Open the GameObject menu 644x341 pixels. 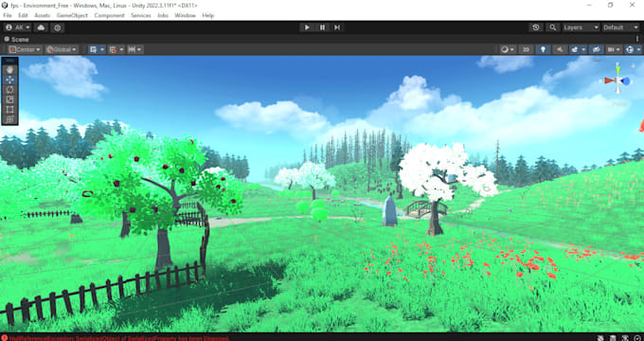tap(72, 15)
